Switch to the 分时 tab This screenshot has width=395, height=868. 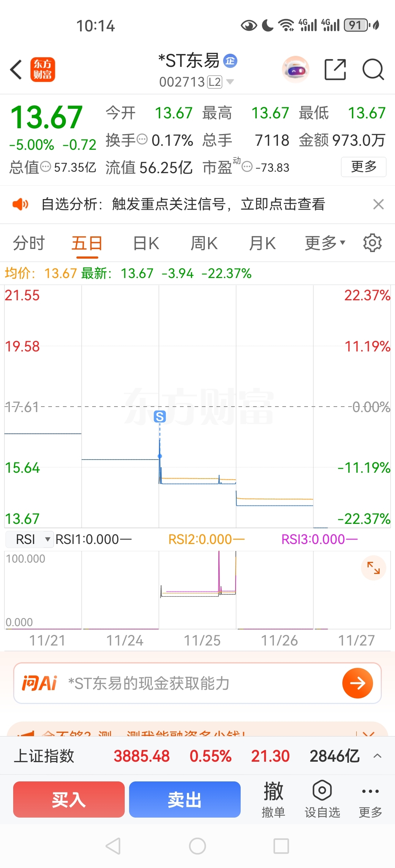pyautogui.click(x=29, y=243)
